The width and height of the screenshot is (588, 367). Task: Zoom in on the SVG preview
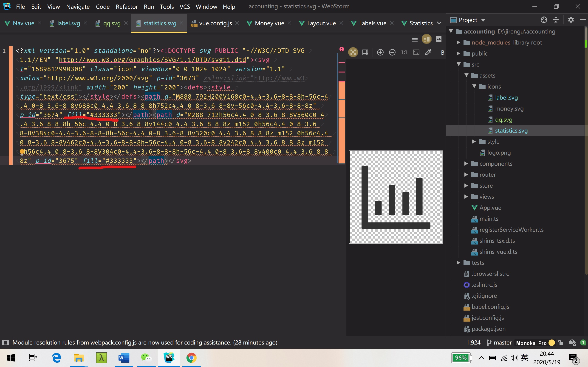pos(380,53)
